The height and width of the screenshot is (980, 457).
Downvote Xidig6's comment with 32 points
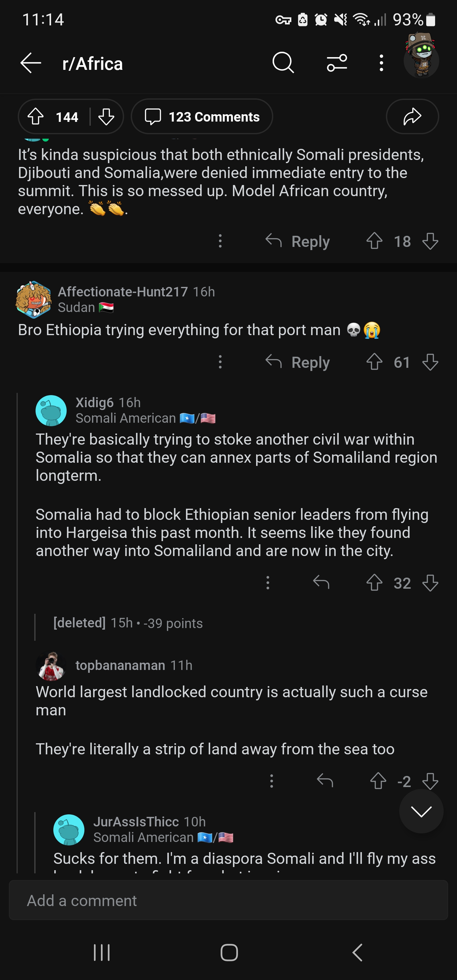(430, 582)
